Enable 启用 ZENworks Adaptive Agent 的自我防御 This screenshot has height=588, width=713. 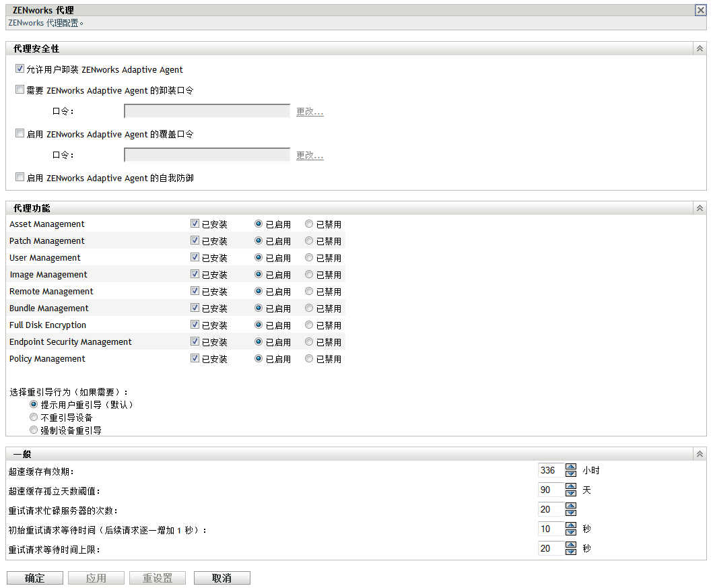click(x=20, y=177)
